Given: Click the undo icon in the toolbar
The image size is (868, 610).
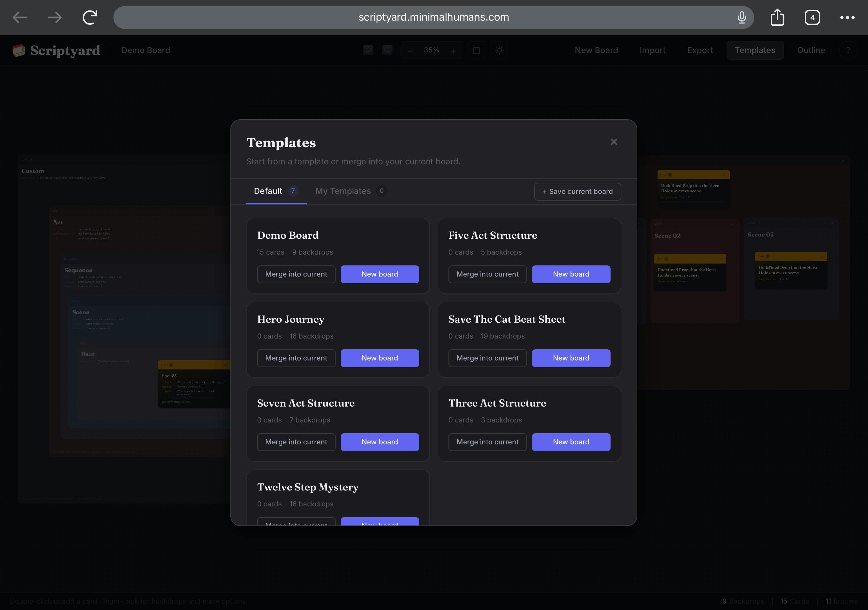Looking at the screenshot, I should [368, 50].
